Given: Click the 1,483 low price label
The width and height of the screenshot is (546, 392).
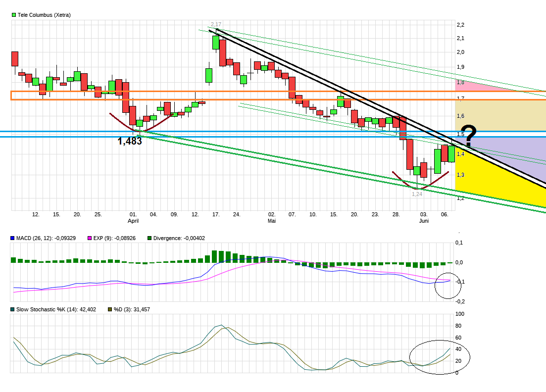Looking at the screenshot, I should 129,141.
